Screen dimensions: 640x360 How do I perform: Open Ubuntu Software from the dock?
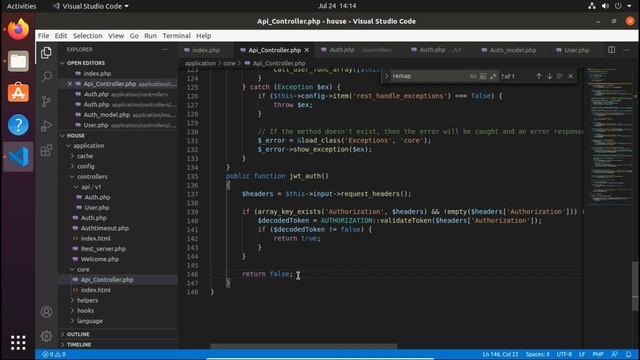18,93
